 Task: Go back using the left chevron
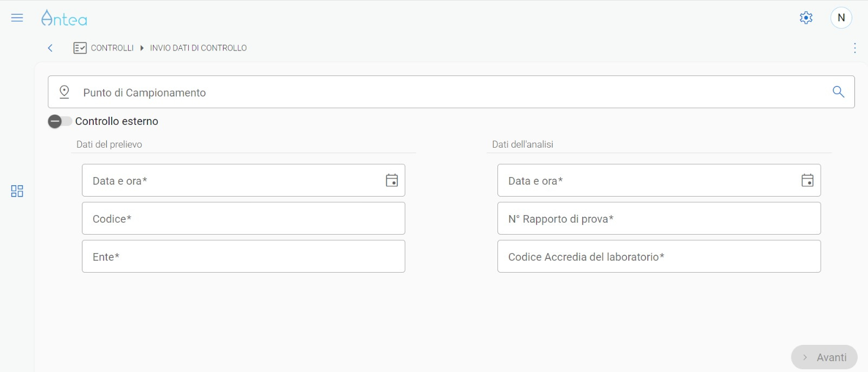point(50,48)
